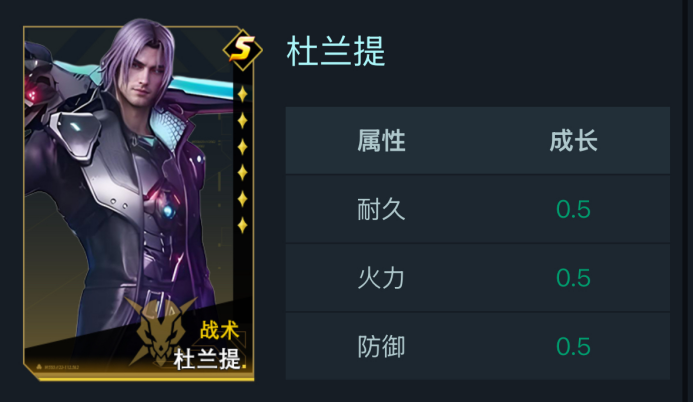Select the 耐久 attribute row label
Screen dimensions: 693x403
pos(381,209)
